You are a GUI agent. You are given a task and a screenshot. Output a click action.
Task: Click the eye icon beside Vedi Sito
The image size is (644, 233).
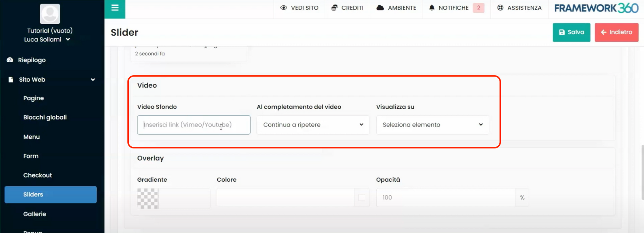click(x=283, y=8)
